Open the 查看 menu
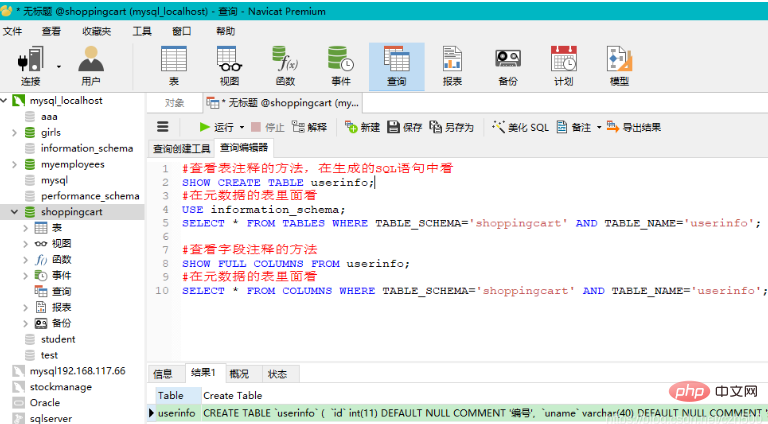768x424 pixels. click(51, 31)
